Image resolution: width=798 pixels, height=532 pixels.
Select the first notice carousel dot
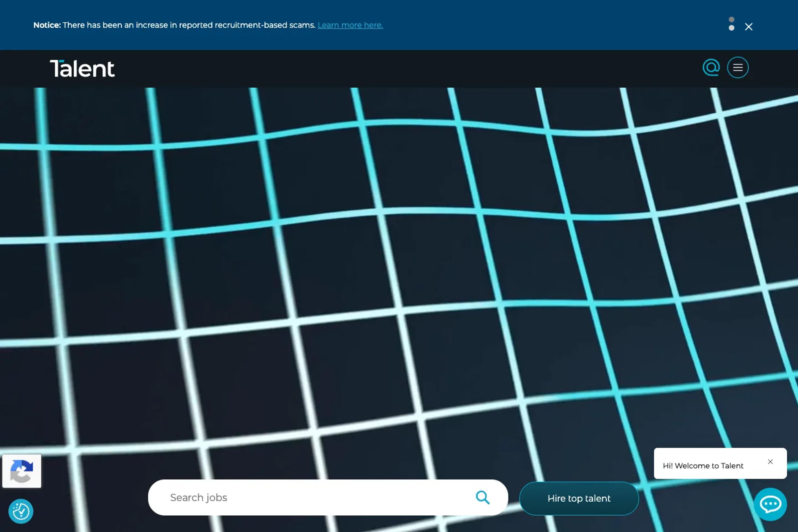(731, 20)
